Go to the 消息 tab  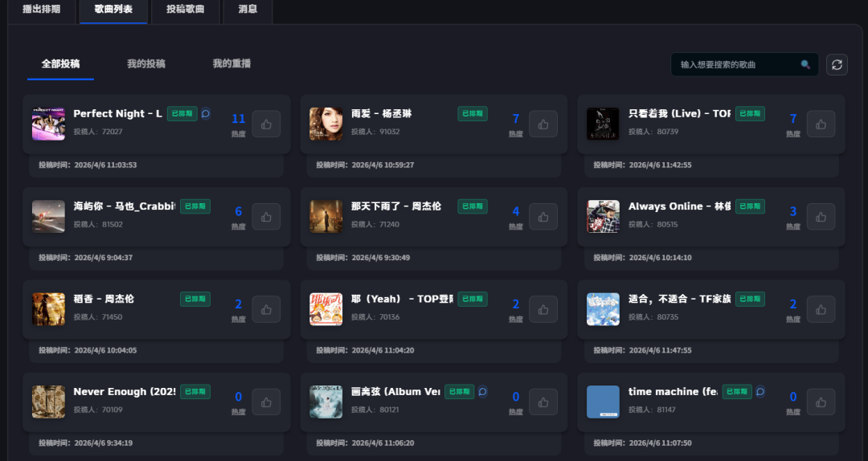248,10
